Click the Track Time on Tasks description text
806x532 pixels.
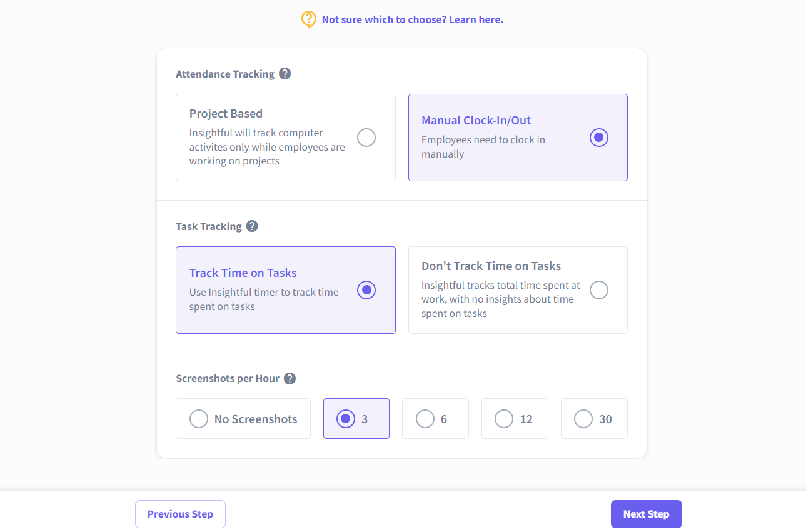click(264, 299)
